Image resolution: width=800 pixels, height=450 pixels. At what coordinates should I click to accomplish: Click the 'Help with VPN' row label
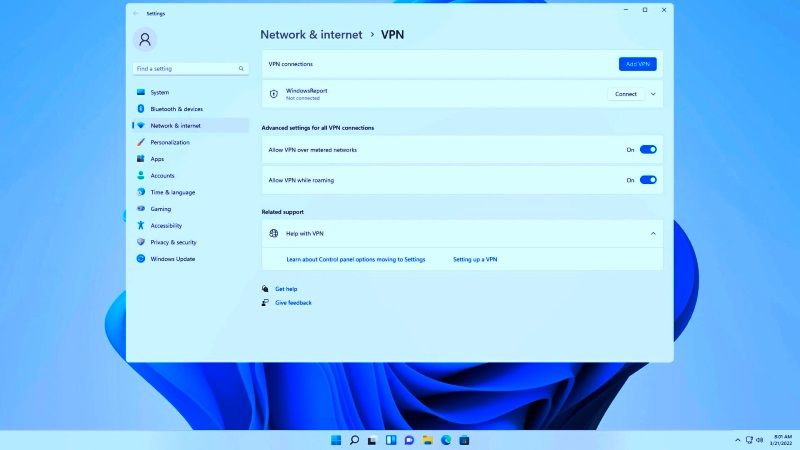[305, 234]
